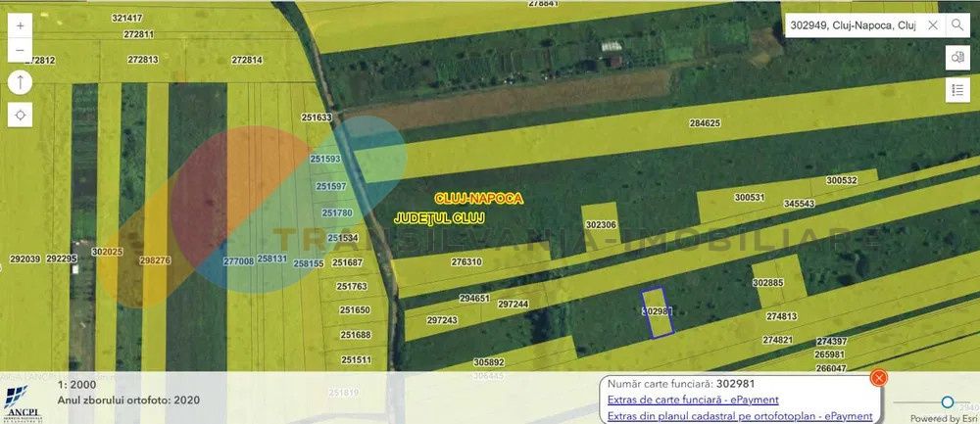Open the basemap gallery tool
Viewport: 980px width, 424px height.
coord(957,58)
